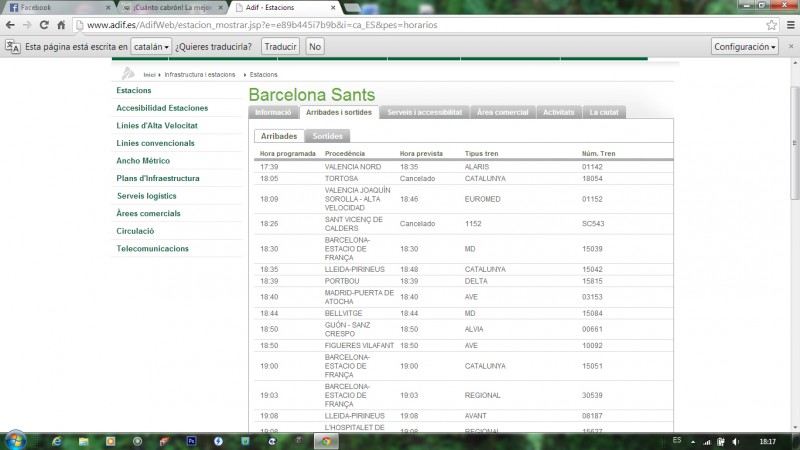
Task: Open Línies d'Alta Velocitat sidebar link
Action: [157, 126]
